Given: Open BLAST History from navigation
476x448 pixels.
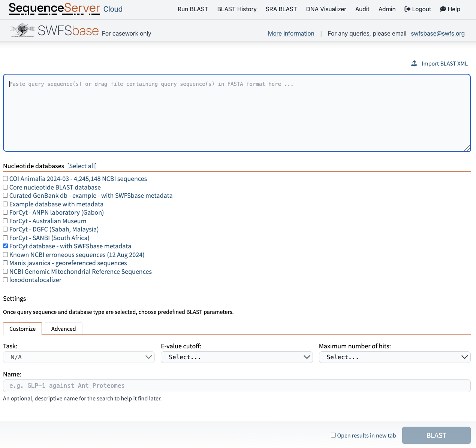Looking at the screenshot, I should [237, 9].
